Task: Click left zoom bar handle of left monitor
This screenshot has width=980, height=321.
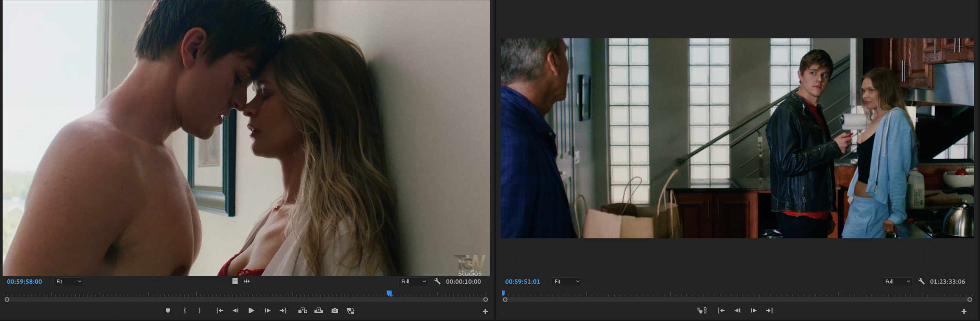Action: coord(7,299)
